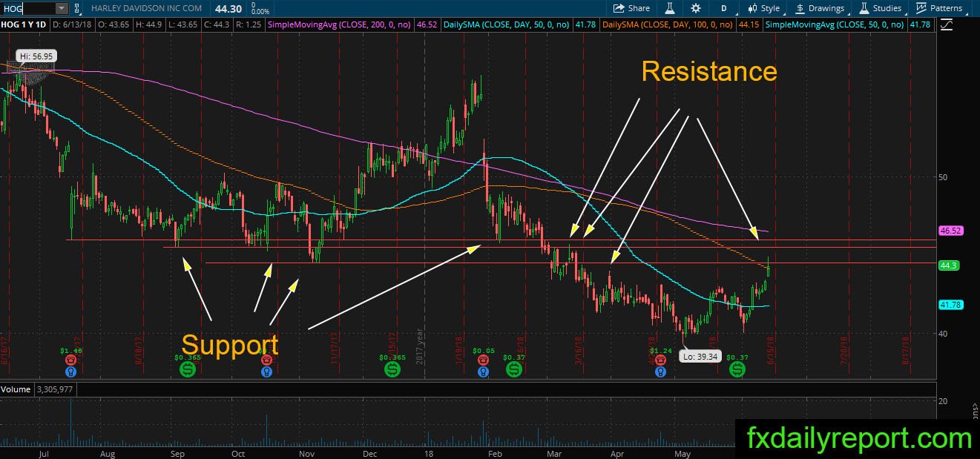Click the $0.365 dividend icon near September
The width and height of the screenshot is (980, 459).
point(188,369)
